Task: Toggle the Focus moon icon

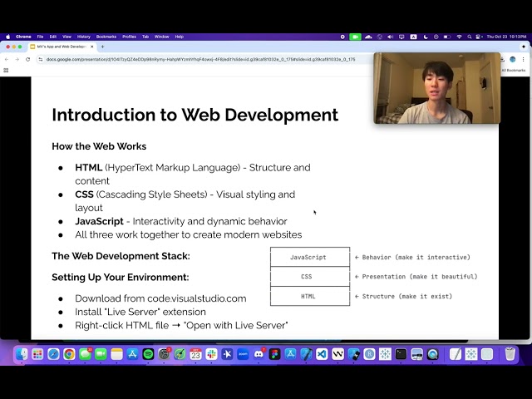Action: [426, 37]
